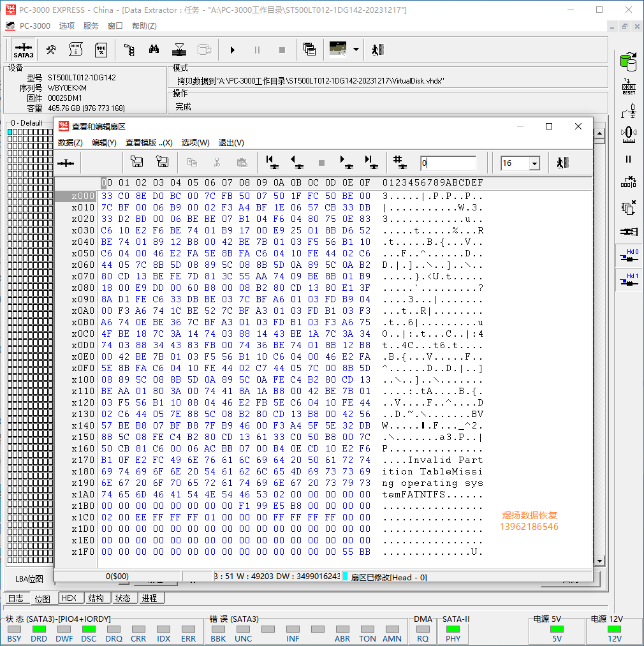The height and width of the screenshot is (646, 644).
Task: Click the exit icon in sector editor toolbar
Action: (562, 163)
